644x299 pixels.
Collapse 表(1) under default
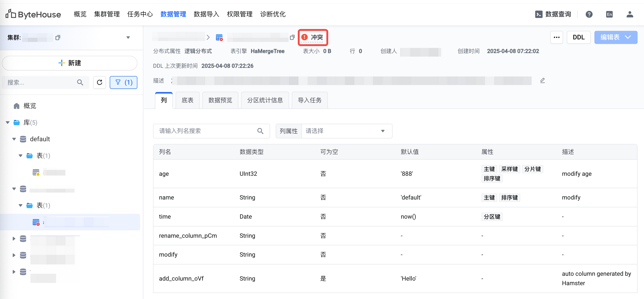point(21,156)
